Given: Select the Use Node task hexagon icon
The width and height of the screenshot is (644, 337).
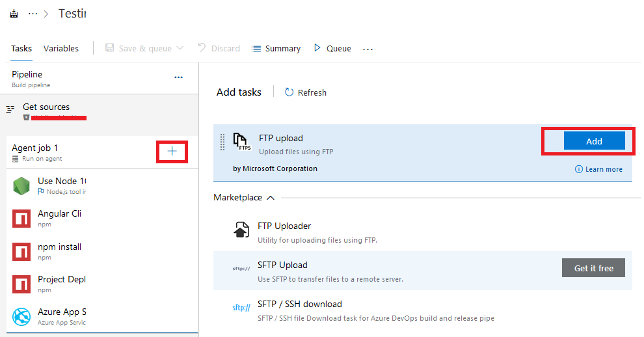Looking at the screenshot, I should 21,186.
